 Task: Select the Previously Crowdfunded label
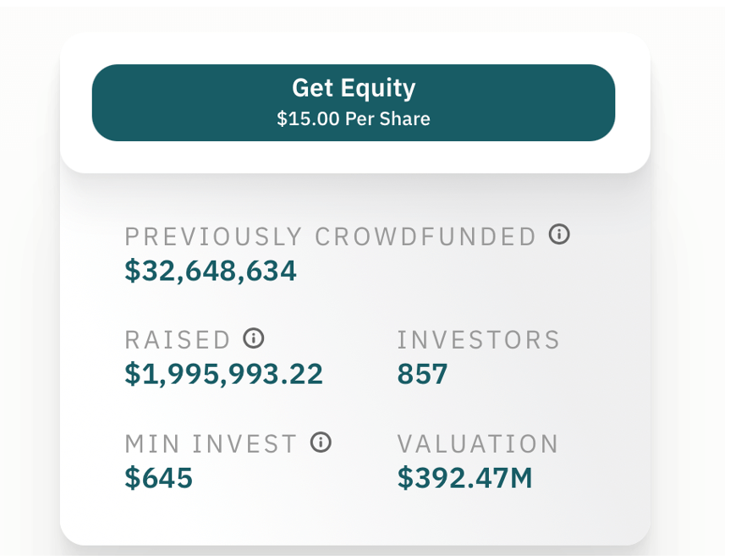(x=331, y=237)
